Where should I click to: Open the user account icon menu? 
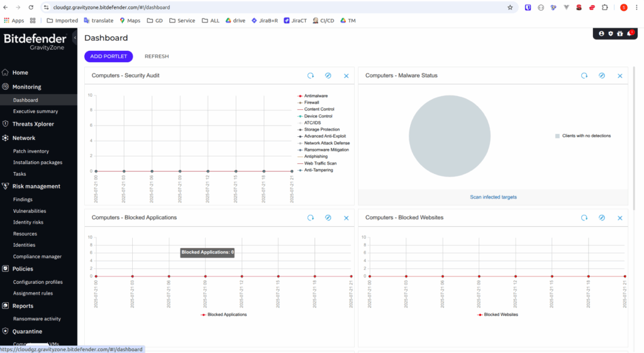coord(601,34)
